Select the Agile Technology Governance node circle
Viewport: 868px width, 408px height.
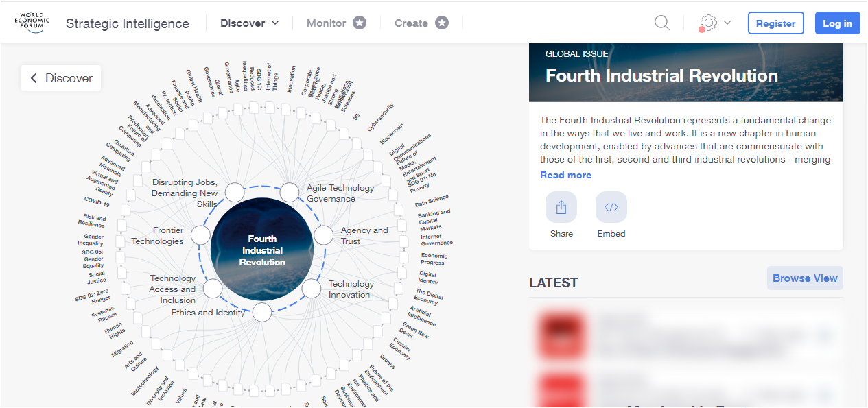[x=290, y=193]
